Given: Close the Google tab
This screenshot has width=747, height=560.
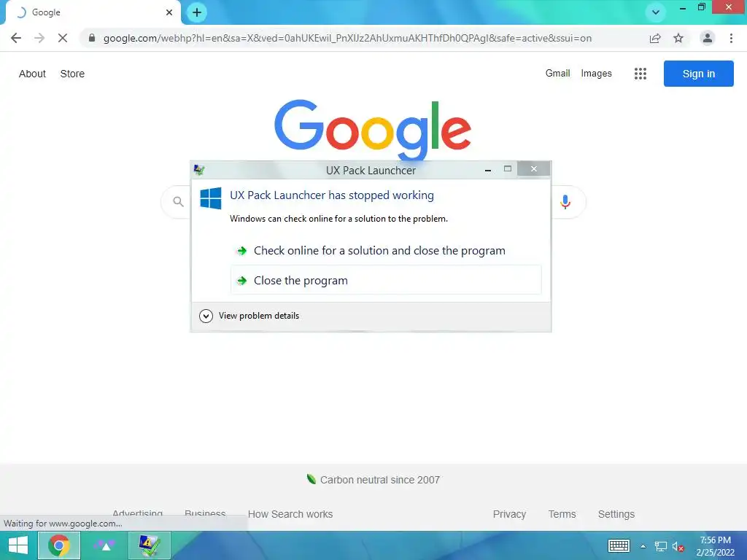Looking at the screenshot, I should tap(169, 12).
